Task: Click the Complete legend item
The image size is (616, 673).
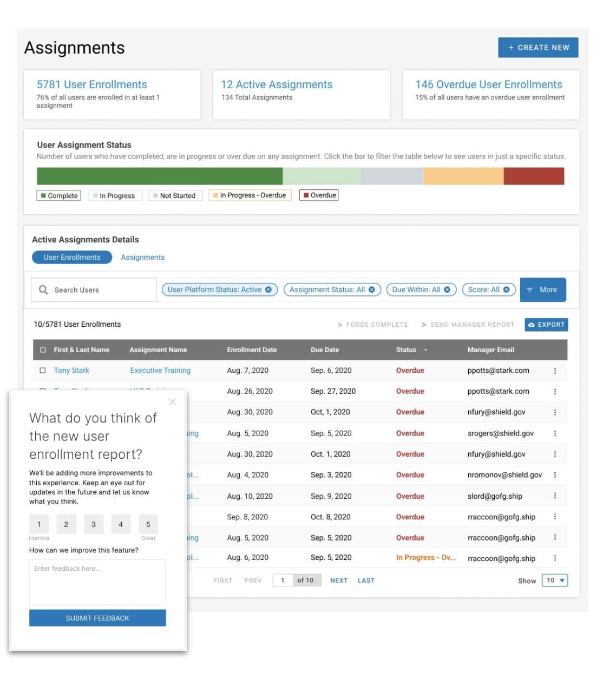Action: [59, 195]
